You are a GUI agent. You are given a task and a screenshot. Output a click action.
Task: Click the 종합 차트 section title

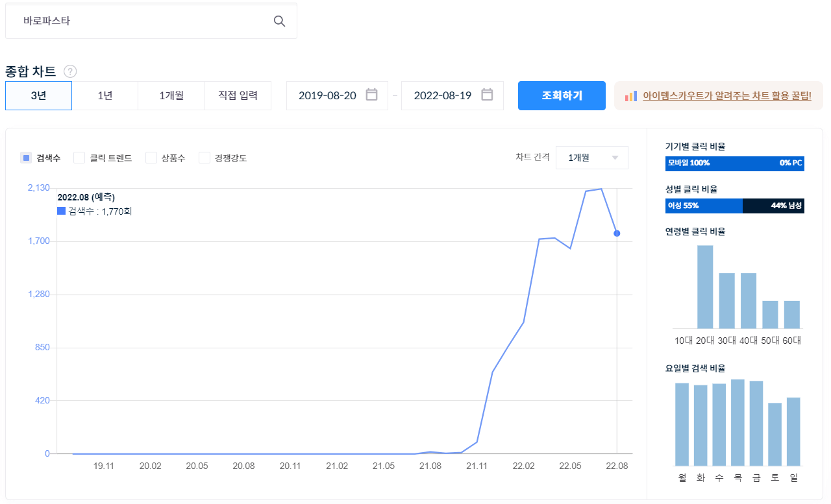(x=31, y=71)
